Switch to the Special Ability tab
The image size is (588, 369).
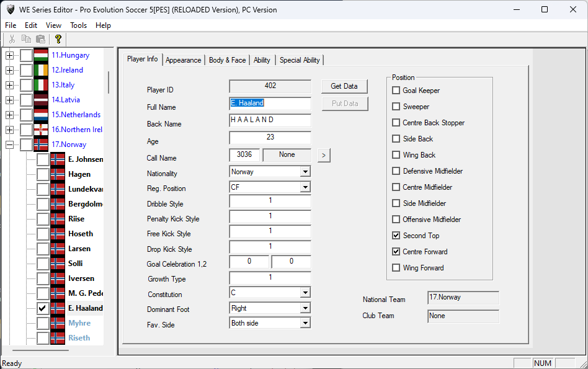click(x=300, y=60)
